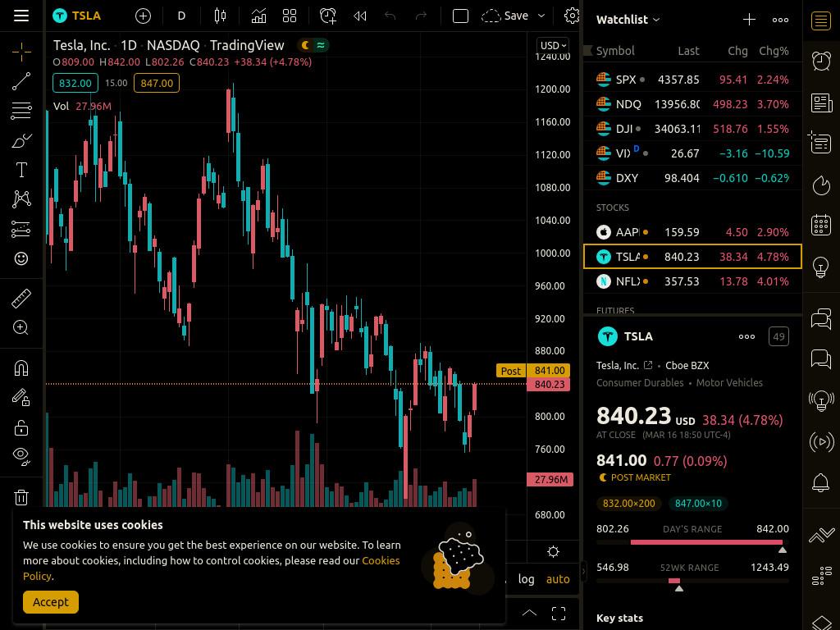Open notifications bell panel
840x630 pixels.
click(x=821, y=483)
